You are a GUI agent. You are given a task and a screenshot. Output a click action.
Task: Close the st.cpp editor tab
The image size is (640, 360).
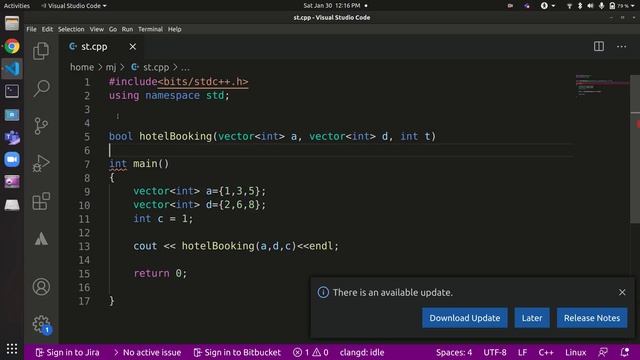pyautogui.click(x=133, y=47)
